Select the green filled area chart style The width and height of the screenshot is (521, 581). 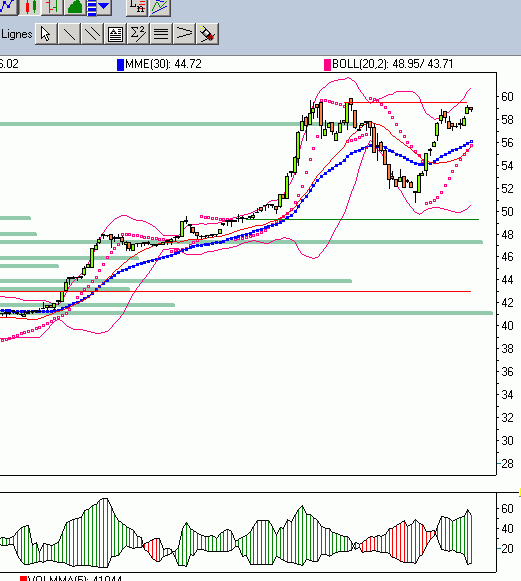tap(75, 7)
